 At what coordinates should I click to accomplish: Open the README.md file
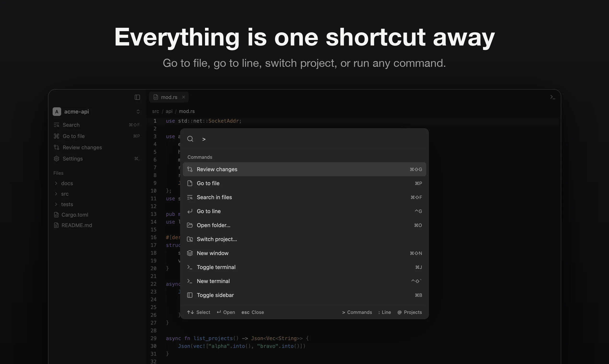(x=97, y=225)
